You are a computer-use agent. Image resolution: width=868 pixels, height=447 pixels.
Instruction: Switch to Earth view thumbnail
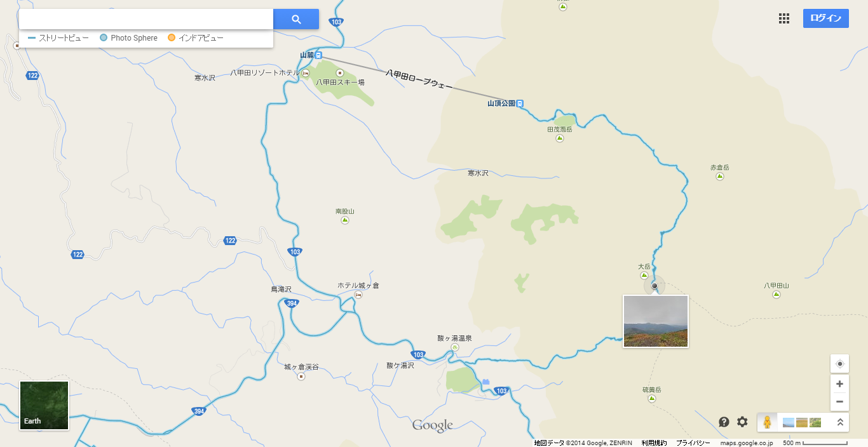coord(44,405)
